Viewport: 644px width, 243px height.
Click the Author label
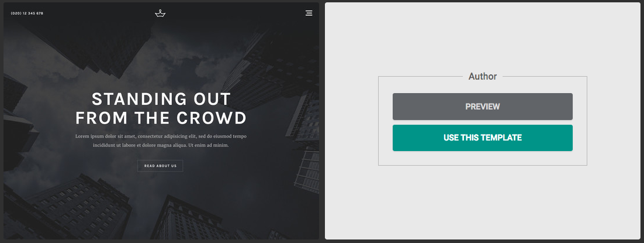pos(483,76)
